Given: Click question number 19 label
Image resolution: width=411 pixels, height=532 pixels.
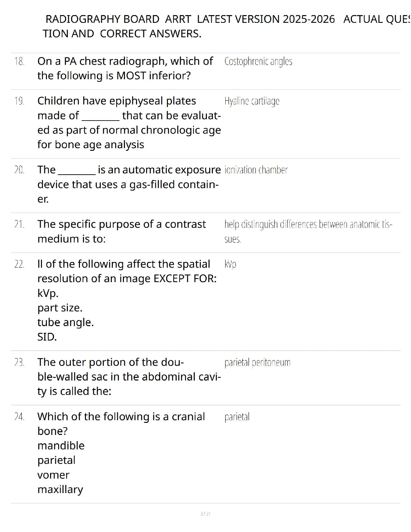Looking at the screenshot, I should click(19, 101).
